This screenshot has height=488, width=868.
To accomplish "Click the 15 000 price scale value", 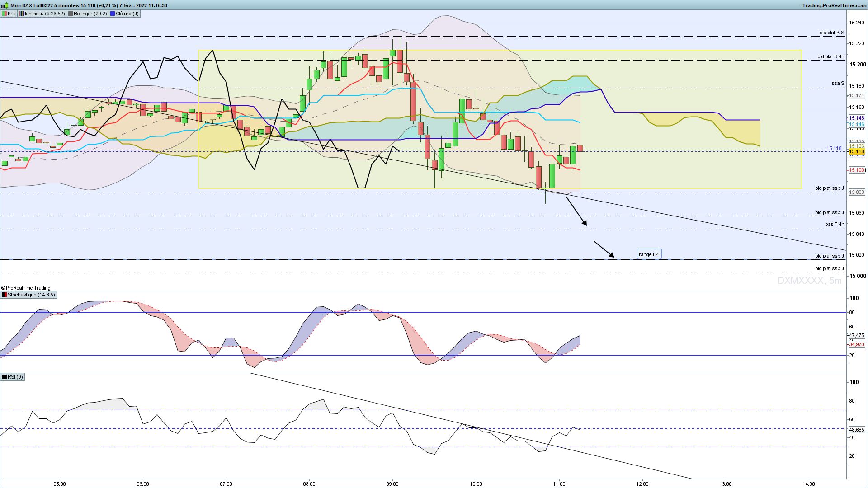I will click(x=858, y=276).
